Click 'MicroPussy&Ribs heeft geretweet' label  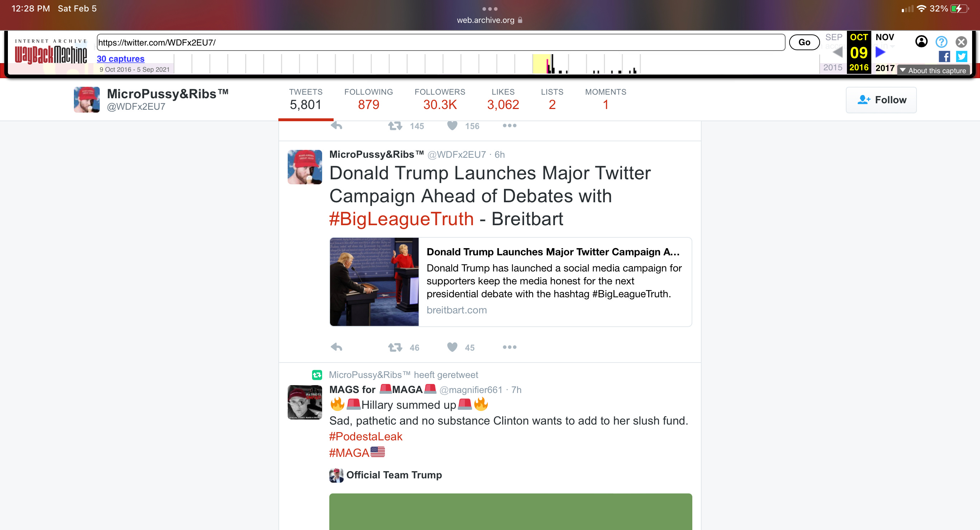[x=403, y=375]
